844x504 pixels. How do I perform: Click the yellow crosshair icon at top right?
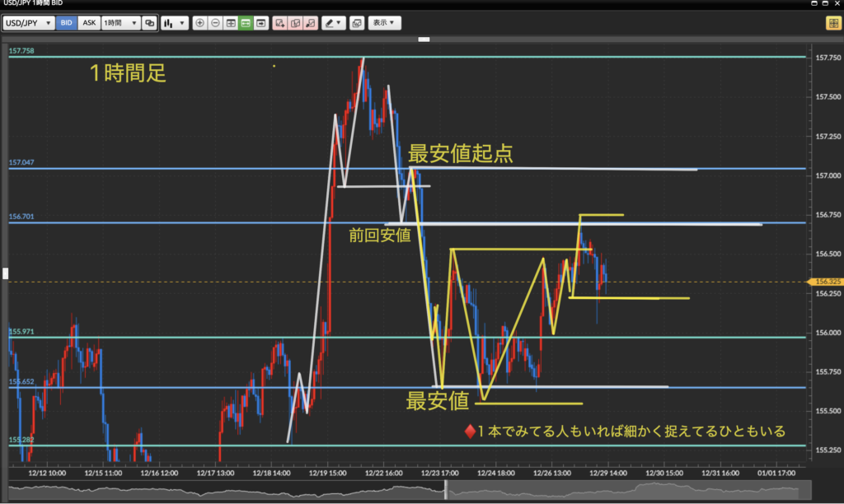pos(832,23)
